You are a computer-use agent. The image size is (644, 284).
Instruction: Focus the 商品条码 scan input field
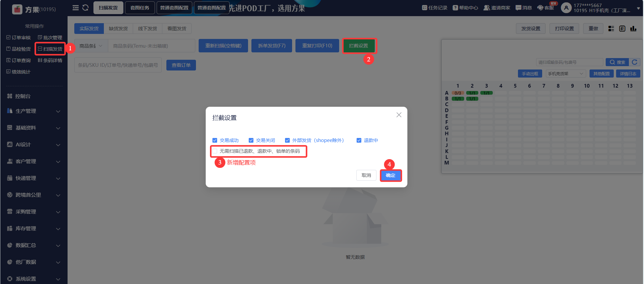(x=152, y=46)
